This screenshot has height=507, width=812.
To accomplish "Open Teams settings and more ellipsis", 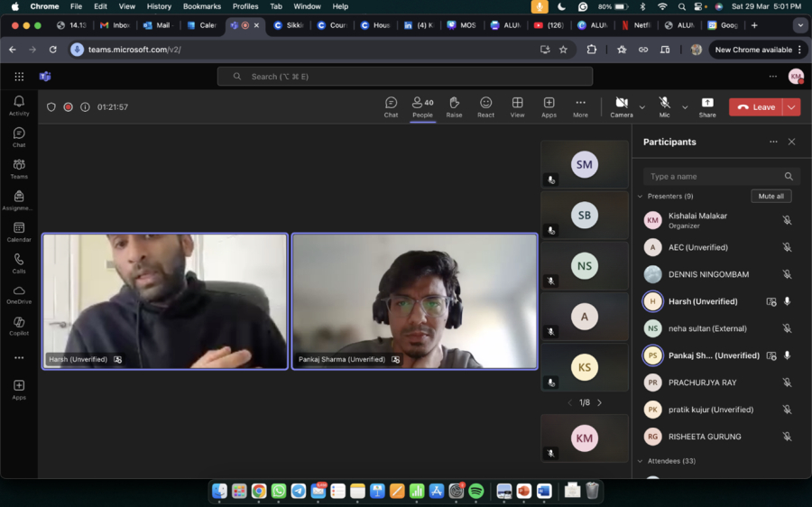I will 772,77.
